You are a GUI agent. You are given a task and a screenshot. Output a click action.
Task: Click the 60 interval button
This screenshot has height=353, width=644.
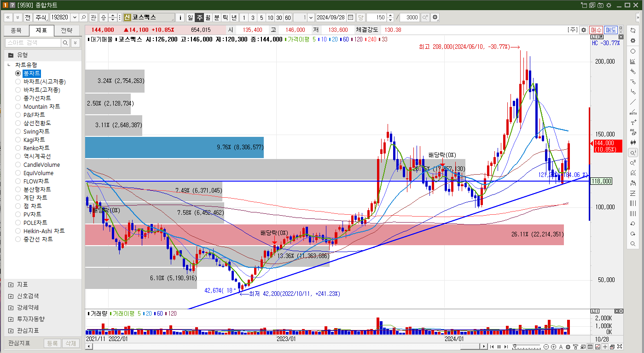click(287, 17)
